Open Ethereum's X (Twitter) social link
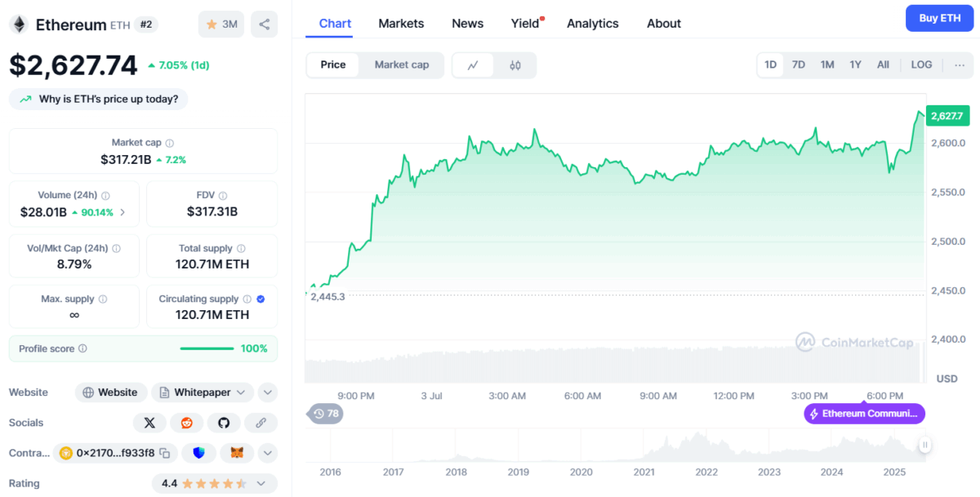 pyautogui.click(x=149, y=423)
